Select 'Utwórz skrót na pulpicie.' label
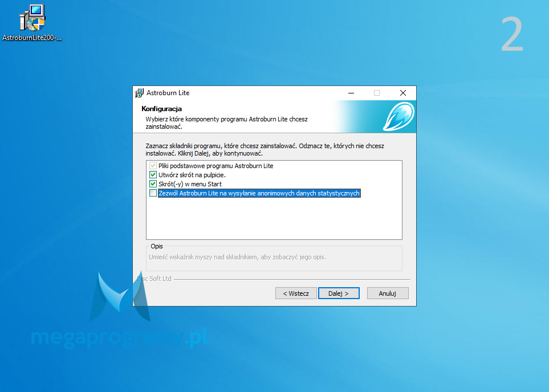 192,175
